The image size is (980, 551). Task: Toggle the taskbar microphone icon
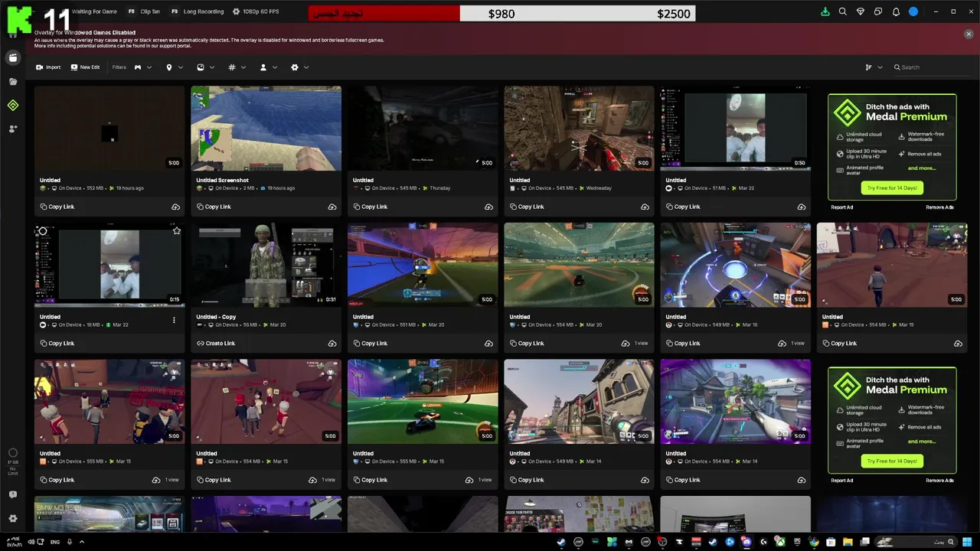(70, 542)
